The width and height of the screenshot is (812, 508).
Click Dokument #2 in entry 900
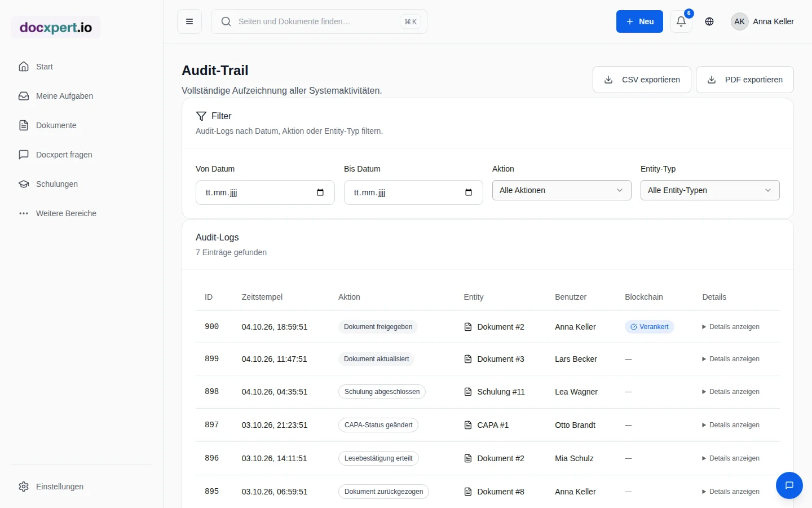[x=501, y=327]
